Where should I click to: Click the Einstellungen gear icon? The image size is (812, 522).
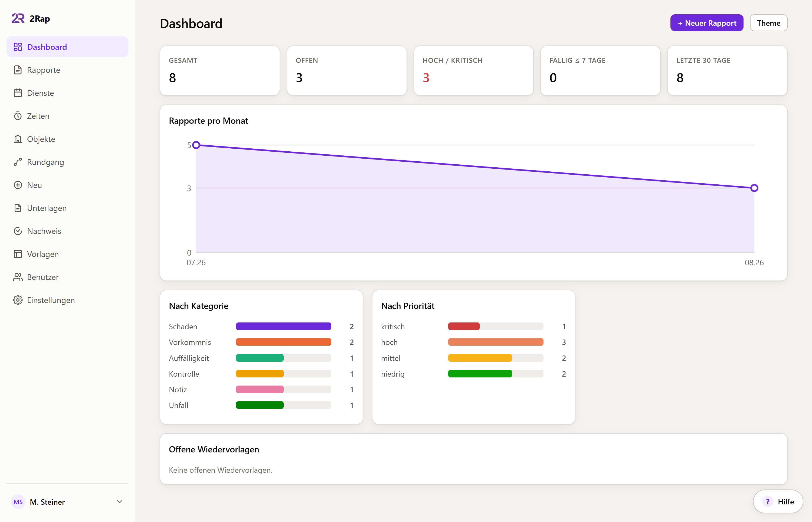point(18,300)
